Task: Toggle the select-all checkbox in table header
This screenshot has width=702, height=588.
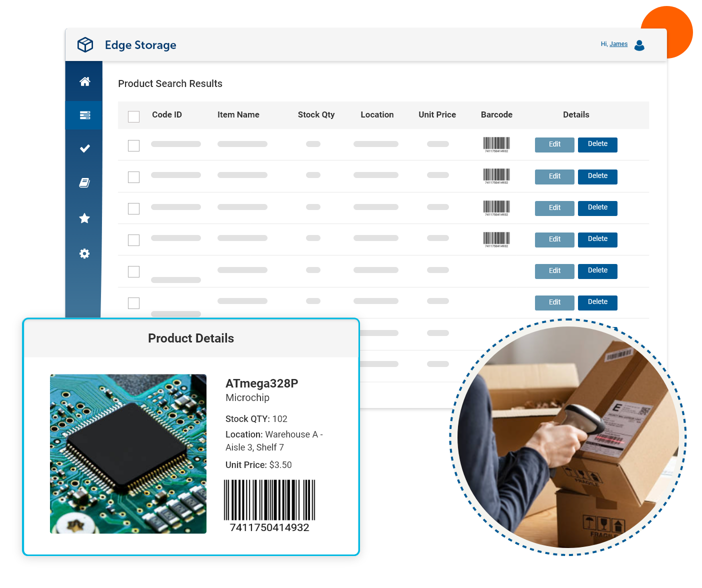Action: pyautogui.click(x=133, y=116)
